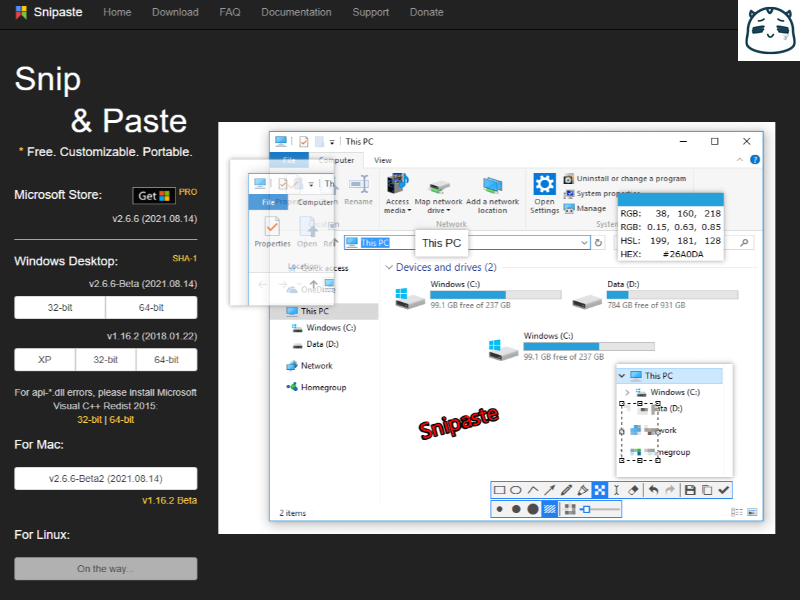Select Network in the navigation pane

pyautogui.click(x=310, y=366)
